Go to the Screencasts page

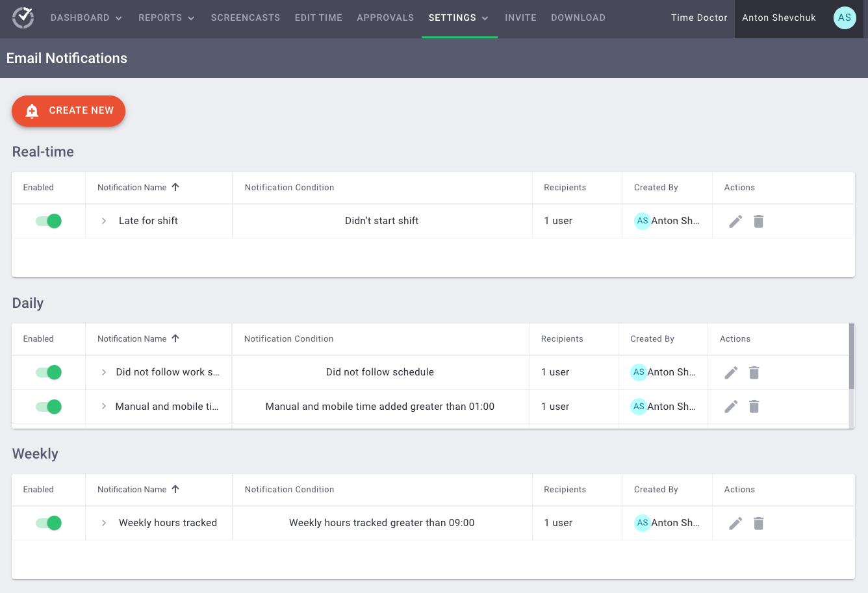pos(246,18)
